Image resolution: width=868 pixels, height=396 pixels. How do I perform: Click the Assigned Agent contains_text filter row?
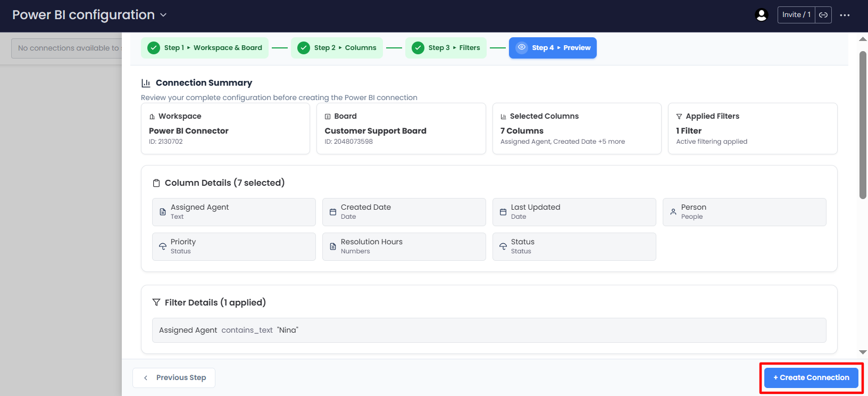(489, 331)
